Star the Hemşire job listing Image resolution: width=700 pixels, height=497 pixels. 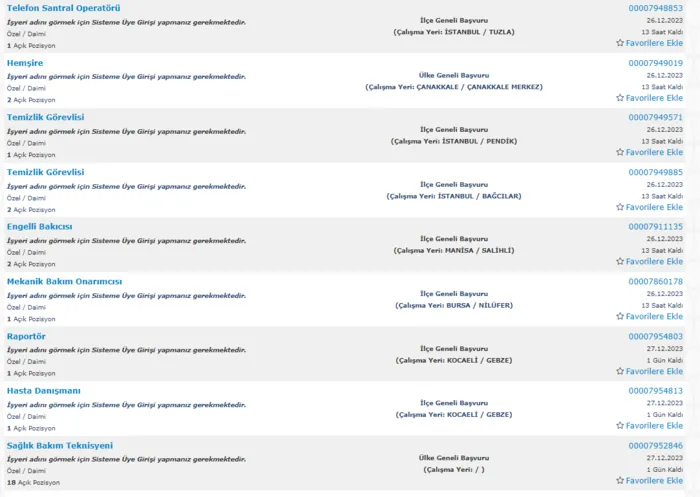click(620, 98)
